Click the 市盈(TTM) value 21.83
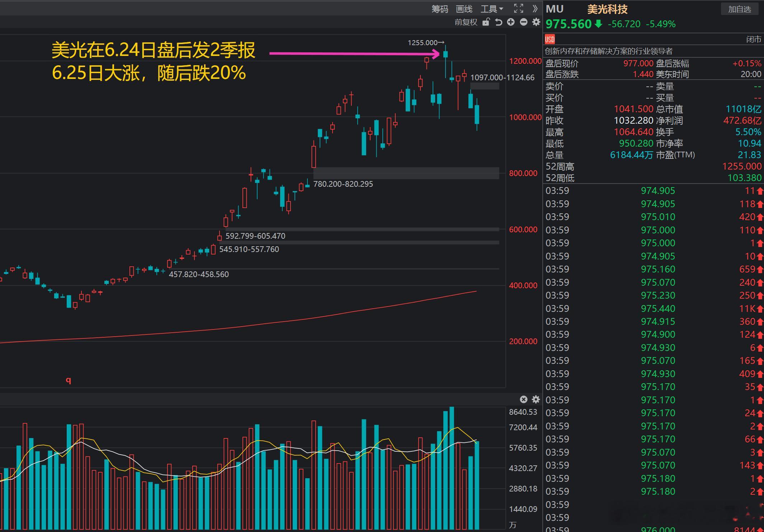 pos(749,155)
